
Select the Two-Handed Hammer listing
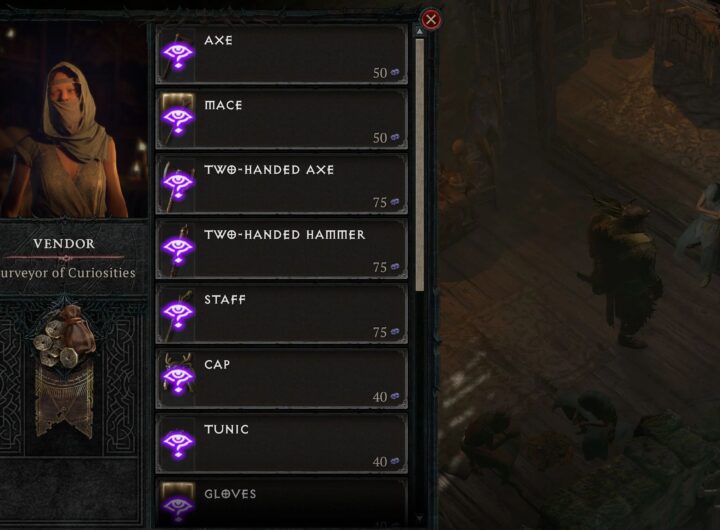[281, 249]
